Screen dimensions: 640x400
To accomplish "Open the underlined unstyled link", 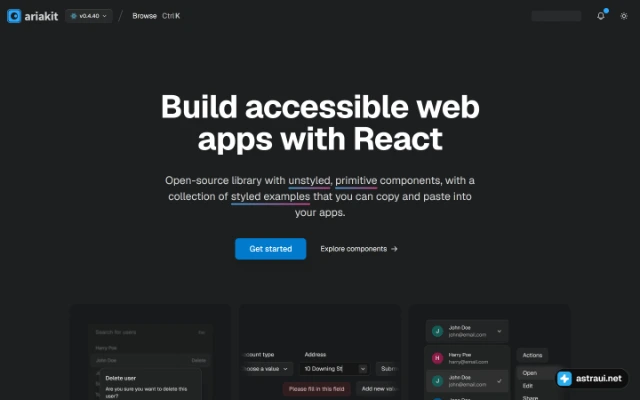I will point(309,180).
